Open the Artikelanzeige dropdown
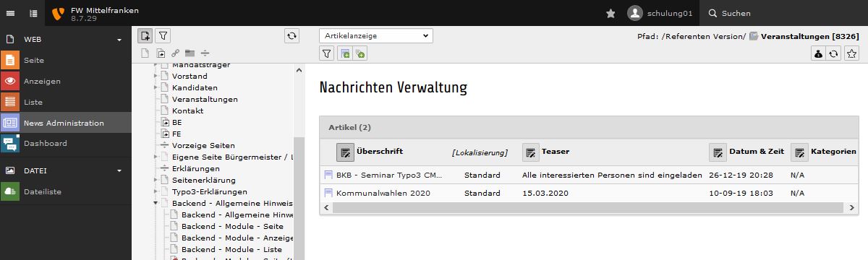The height and width of the screenshot is (260, 868). [375, 35]
